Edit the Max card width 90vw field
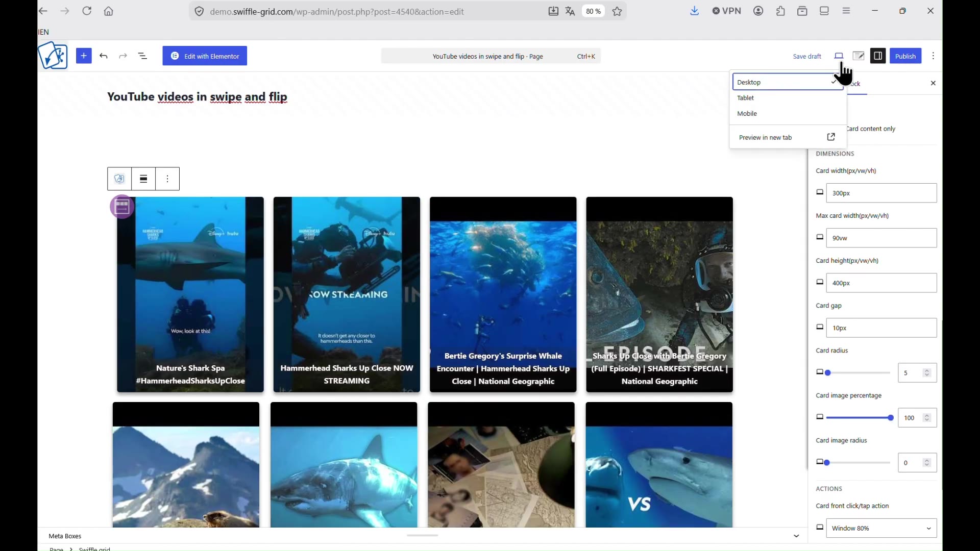Viewport: 980px width, 551px height. pos(881,238)
